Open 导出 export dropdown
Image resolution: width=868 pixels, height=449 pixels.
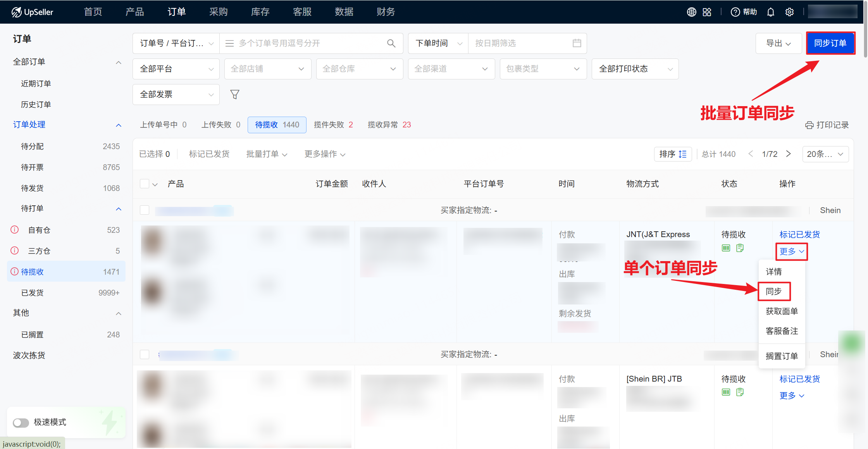point(778,43)
